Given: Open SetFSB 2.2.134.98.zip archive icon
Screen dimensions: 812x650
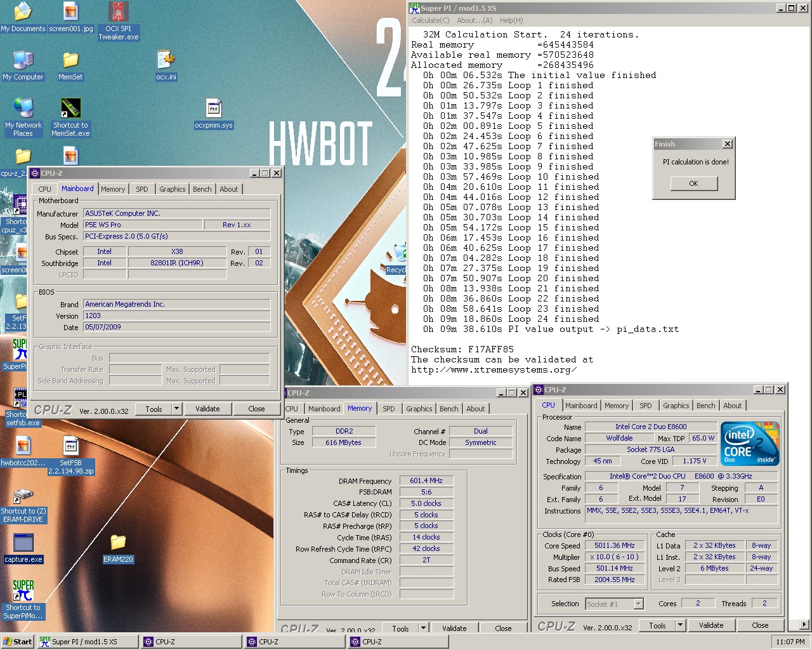Looking at the screenshot, I should point(71,456).
